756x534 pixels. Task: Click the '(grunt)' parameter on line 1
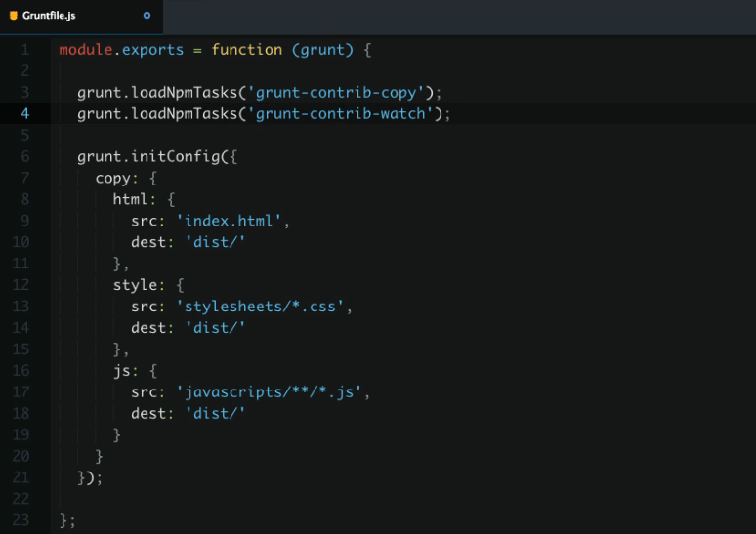[322, 50]
